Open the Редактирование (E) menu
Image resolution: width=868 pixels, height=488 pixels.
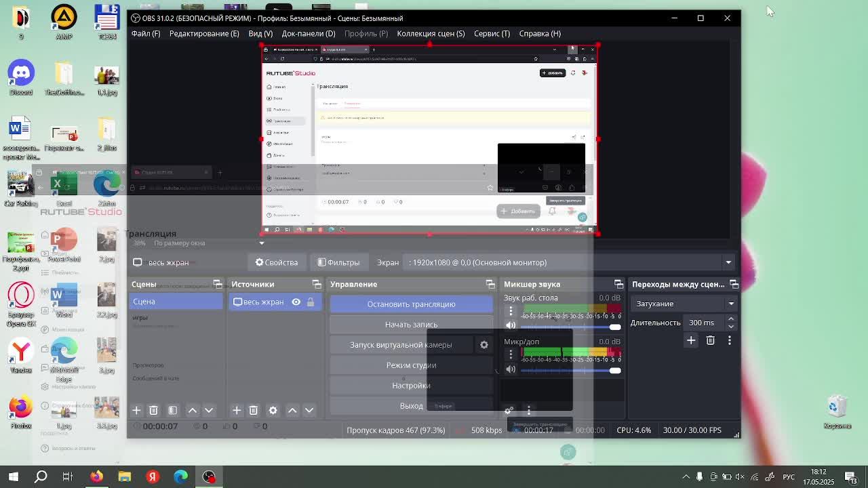coord(204,33)
